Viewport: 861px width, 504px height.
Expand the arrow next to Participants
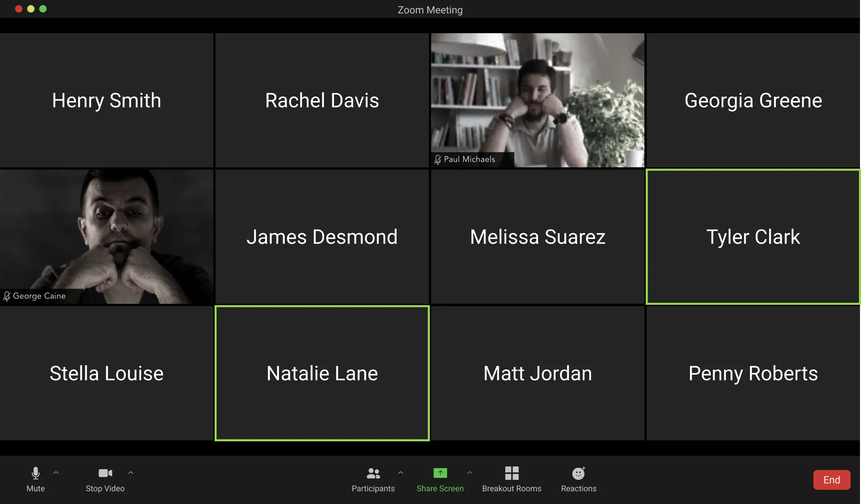coord(401,473)
